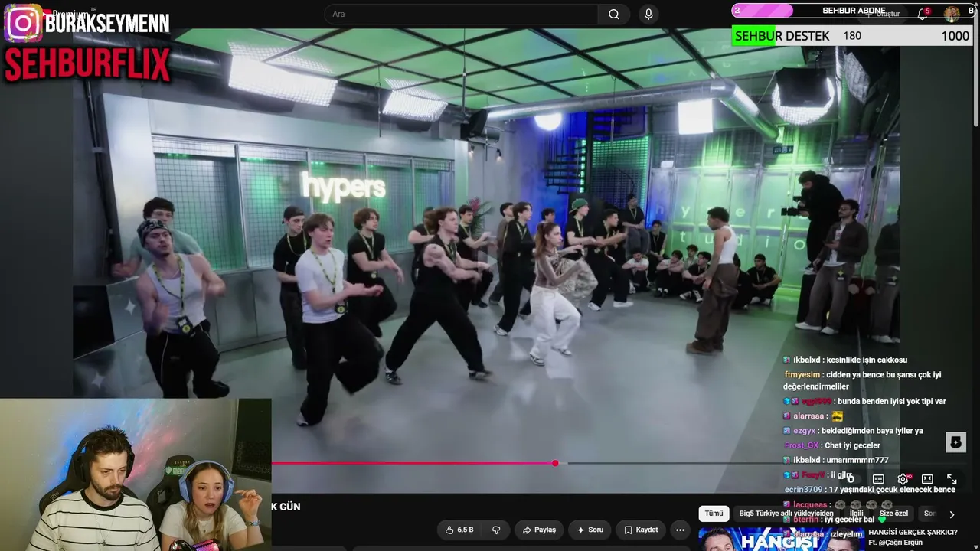
Task: Dislike the video
Action: click(x=496, y=530)
